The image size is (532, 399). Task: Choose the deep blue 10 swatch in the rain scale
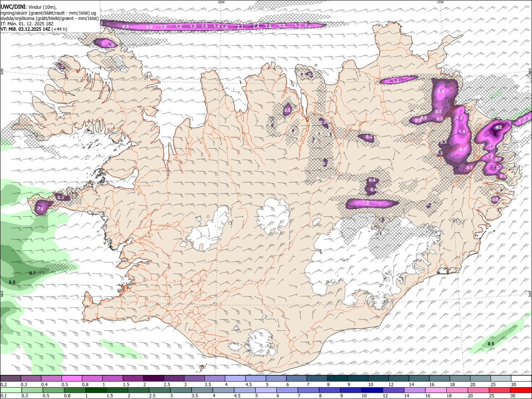[372, 390]
